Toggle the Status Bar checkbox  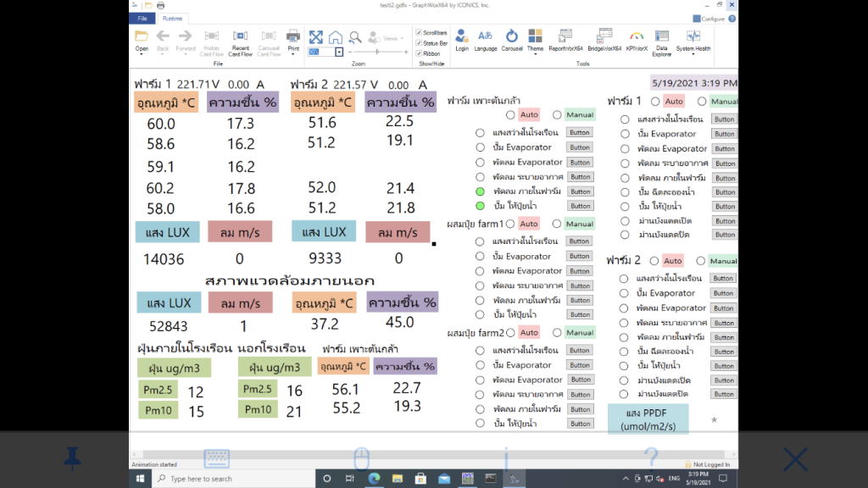click(x=419, y=43)
